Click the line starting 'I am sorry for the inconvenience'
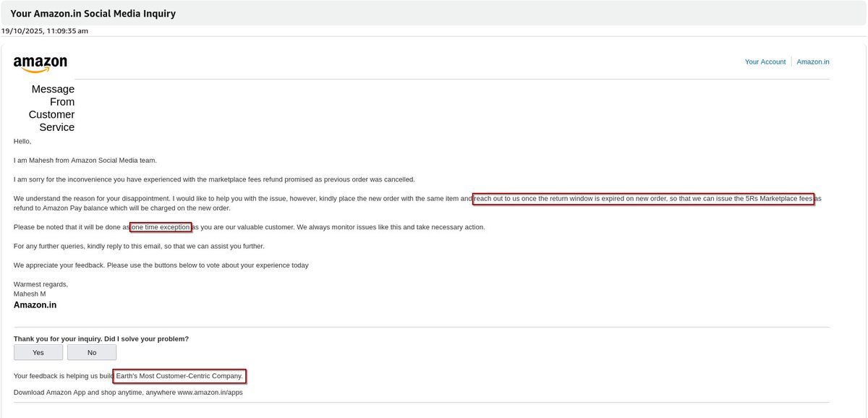This screenshot has height=418, width=868. coord(214,179)
